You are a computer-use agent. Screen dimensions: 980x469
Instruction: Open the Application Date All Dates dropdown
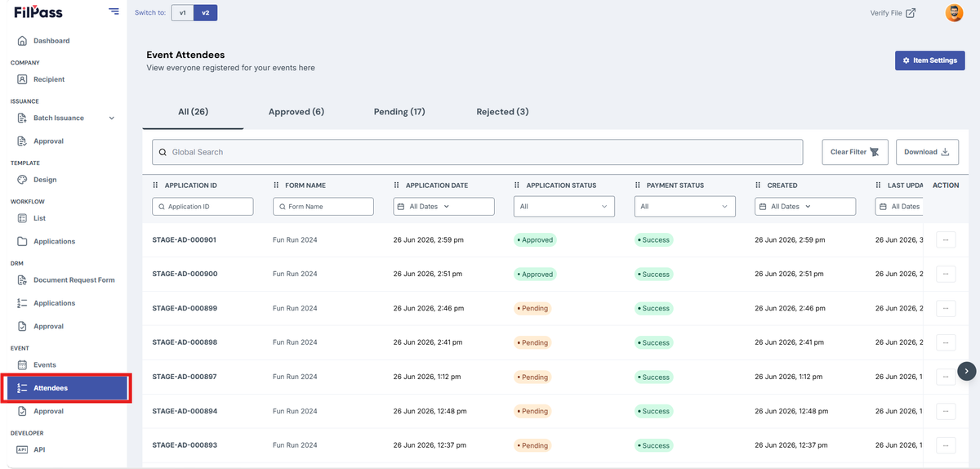443,207
